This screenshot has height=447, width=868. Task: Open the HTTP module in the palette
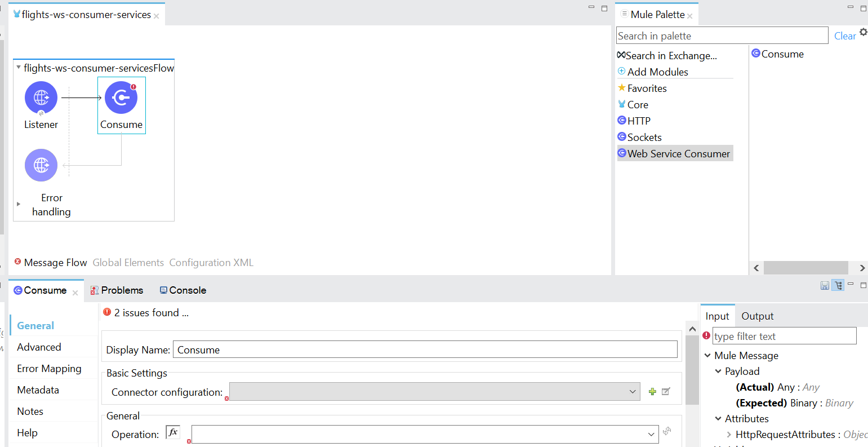point(638,120)
